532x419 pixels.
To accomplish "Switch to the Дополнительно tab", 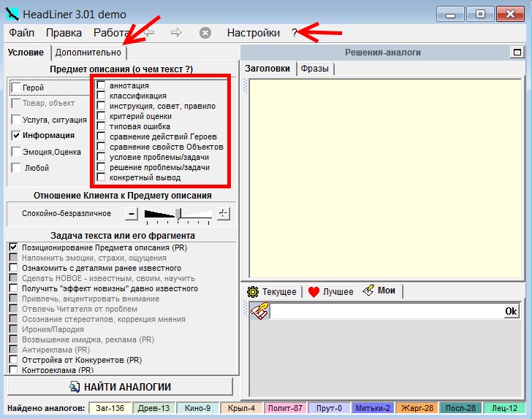I will [x=88, y=53].
